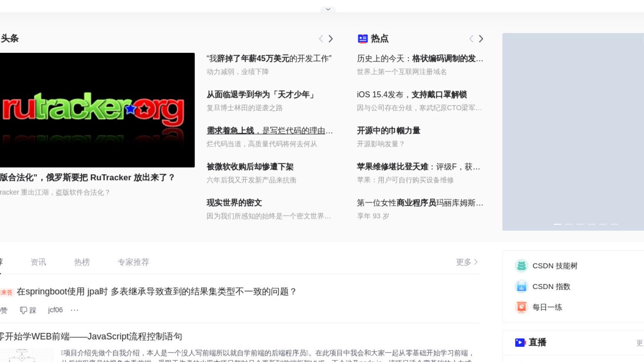Open iOS 15.4发布 hot topic
Image resolution: width=644 pixels, height=362 pixels.
point(412,95)
